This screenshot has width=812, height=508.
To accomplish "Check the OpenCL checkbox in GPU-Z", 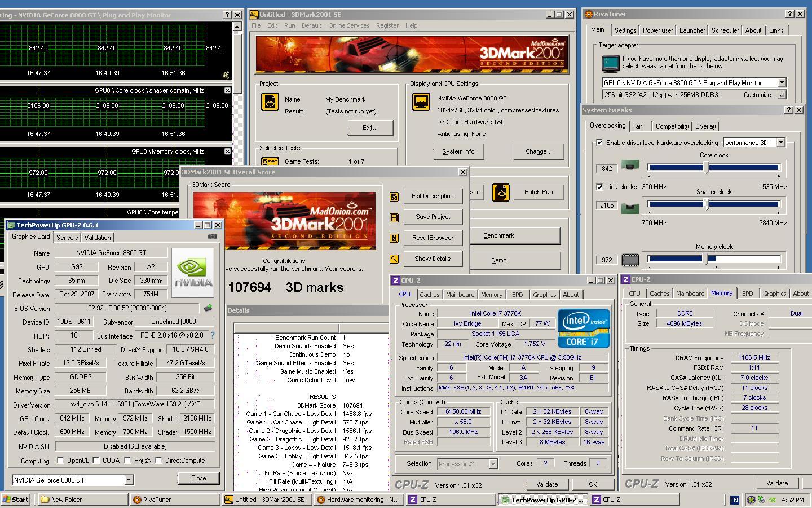I will (x=61, y=461).
